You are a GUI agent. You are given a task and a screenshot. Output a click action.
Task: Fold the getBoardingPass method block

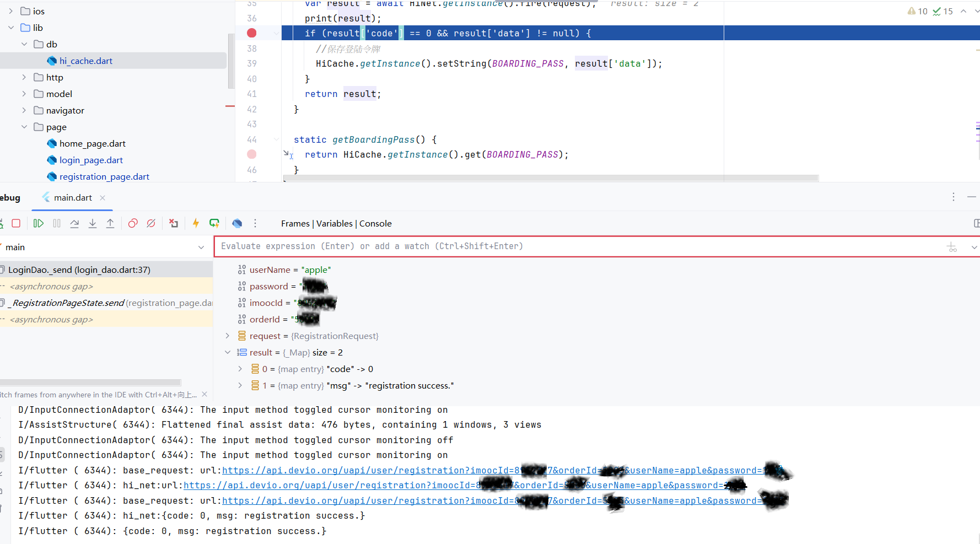click(x=276, y=139)
